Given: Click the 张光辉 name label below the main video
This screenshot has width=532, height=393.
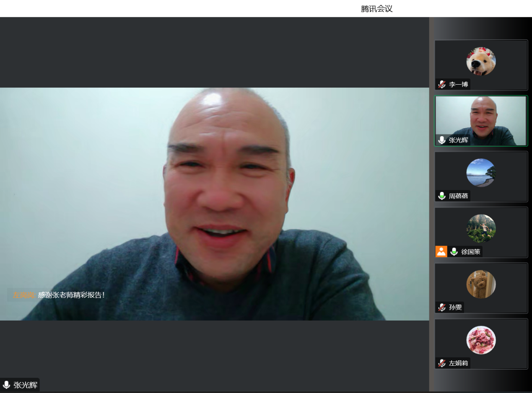Looking at the screenshot, I should pos(25,385).
